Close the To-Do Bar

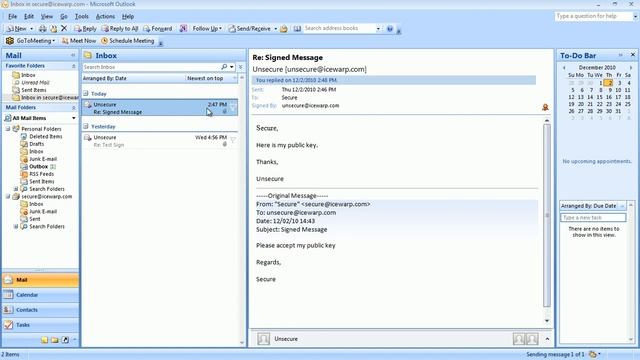(633, 55)
